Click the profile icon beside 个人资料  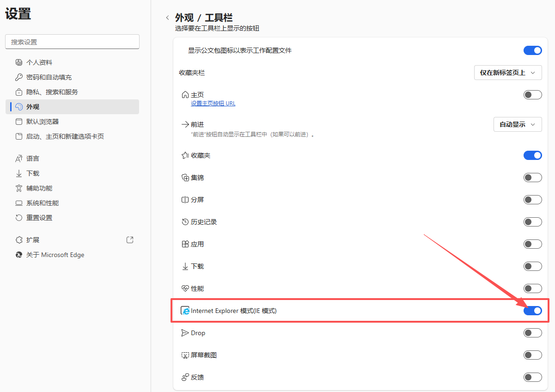pyautogui.click(x=19, y=62)
